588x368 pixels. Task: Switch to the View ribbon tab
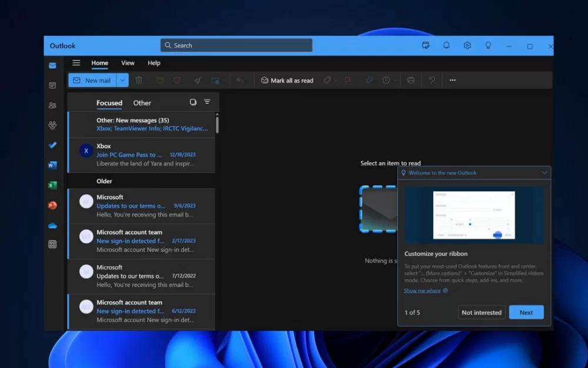pos(128,63)
